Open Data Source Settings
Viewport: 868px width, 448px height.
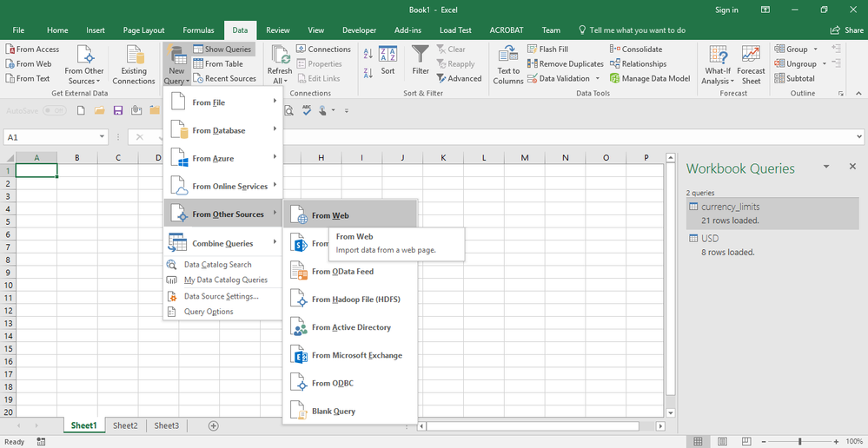[223, 296]
